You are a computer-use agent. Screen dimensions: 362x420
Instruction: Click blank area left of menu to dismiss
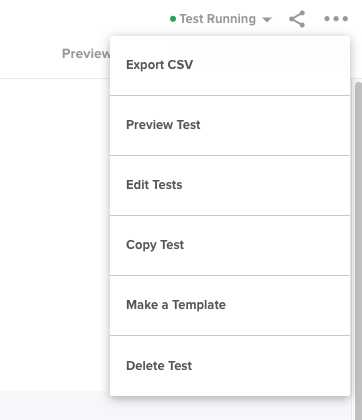[55, 233]
